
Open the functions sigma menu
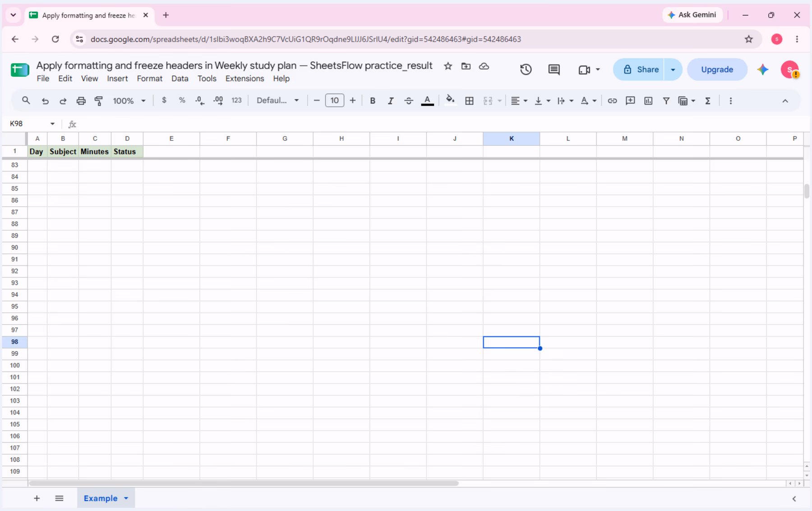(708, 101)
